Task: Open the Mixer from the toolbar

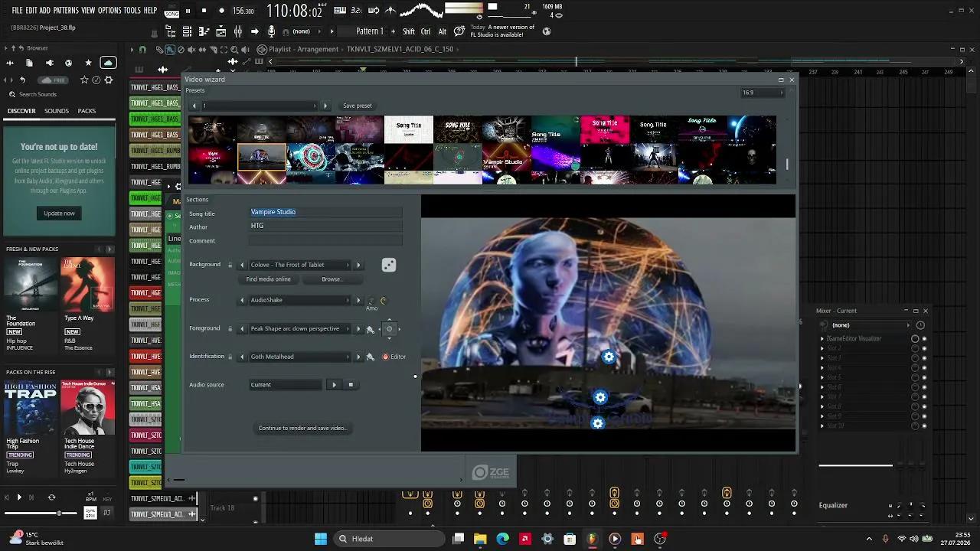Action: (x=238, y=31)
